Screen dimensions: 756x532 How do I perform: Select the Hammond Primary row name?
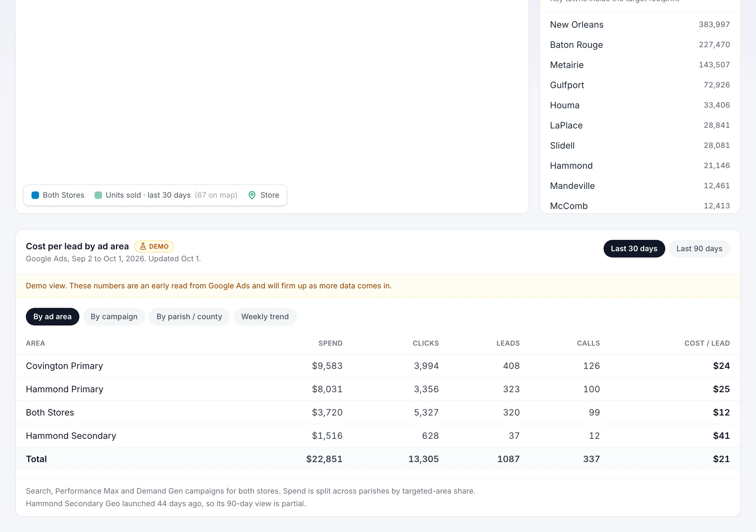[65, 389]
